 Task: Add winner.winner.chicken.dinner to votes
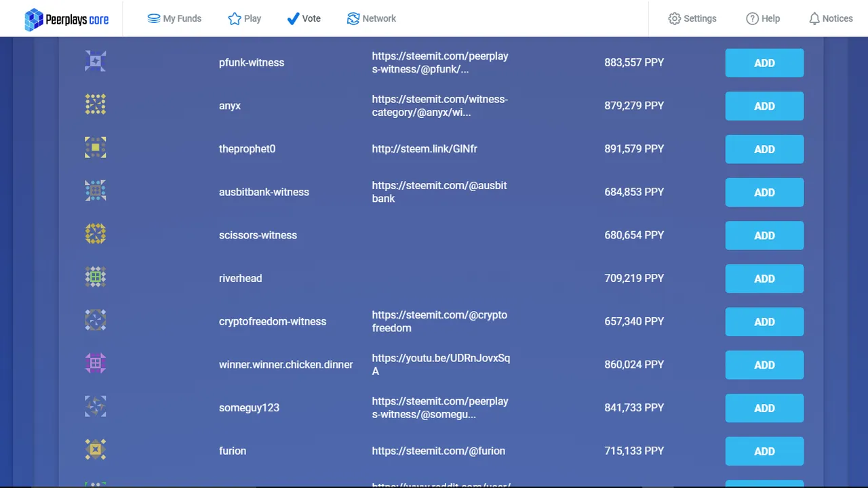click(764, 365)
